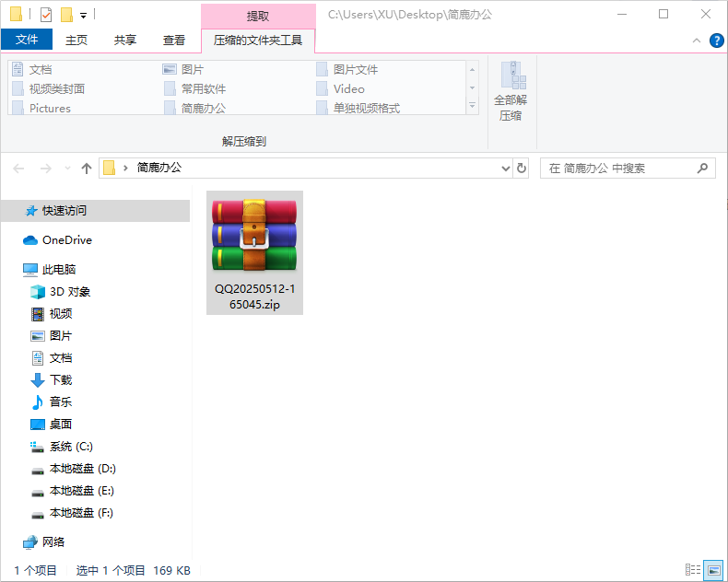Click the search magnifier icon
This screenshot has width=728, height=582.
click(702, 168)
